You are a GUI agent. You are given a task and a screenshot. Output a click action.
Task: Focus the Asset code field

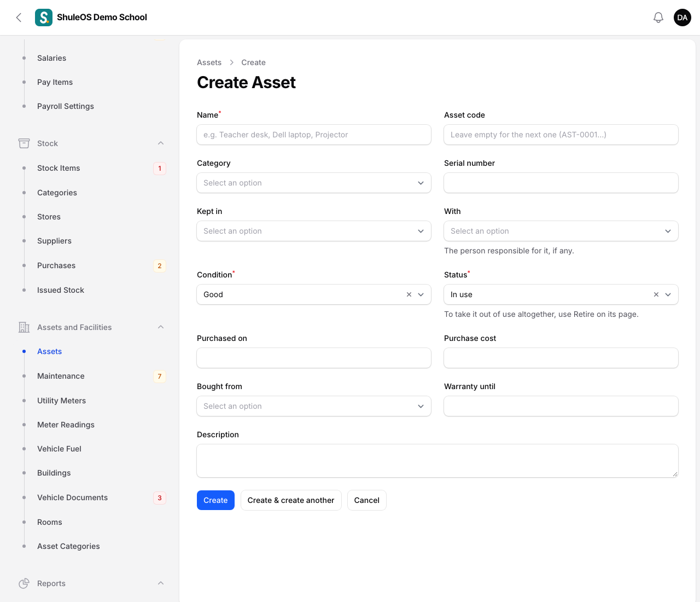[561, 135]
